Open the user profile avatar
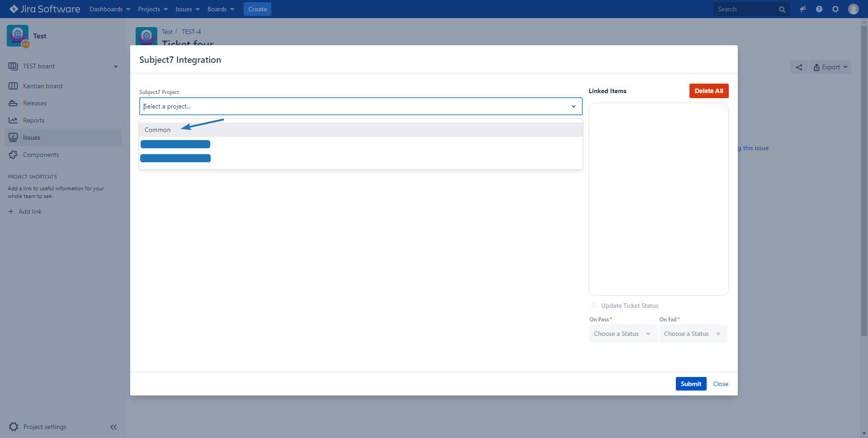The image size is (868, 438). coord(853,9)
